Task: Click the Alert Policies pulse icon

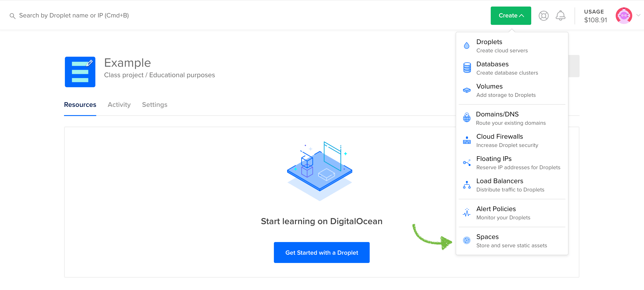Action: tap(467, 213)
